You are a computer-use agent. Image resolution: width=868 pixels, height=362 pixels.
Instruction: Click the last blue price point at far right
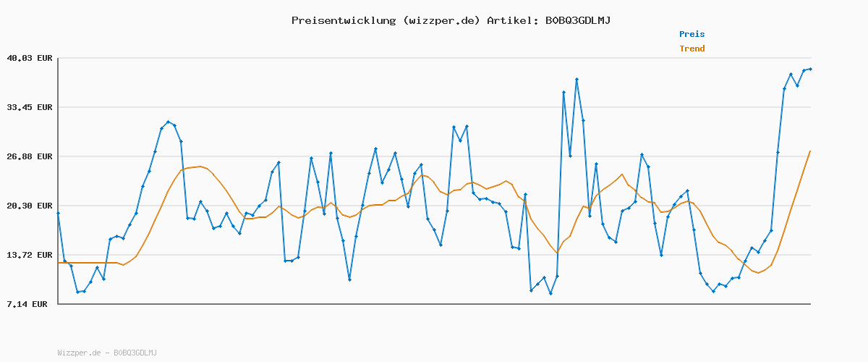point(810,69)
